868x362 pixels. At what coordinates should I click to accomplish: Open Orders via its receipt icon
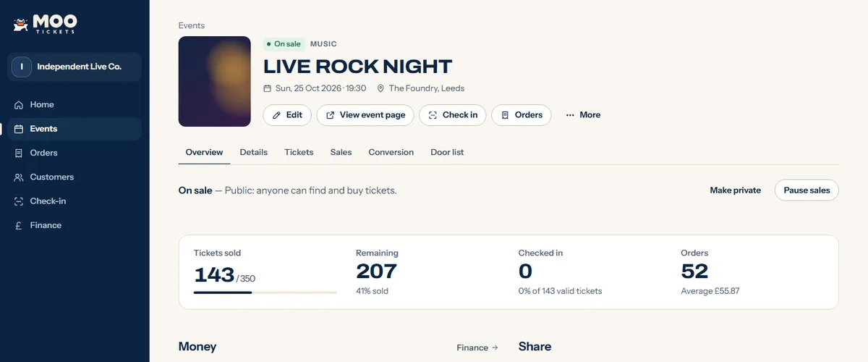click(19, 153)
